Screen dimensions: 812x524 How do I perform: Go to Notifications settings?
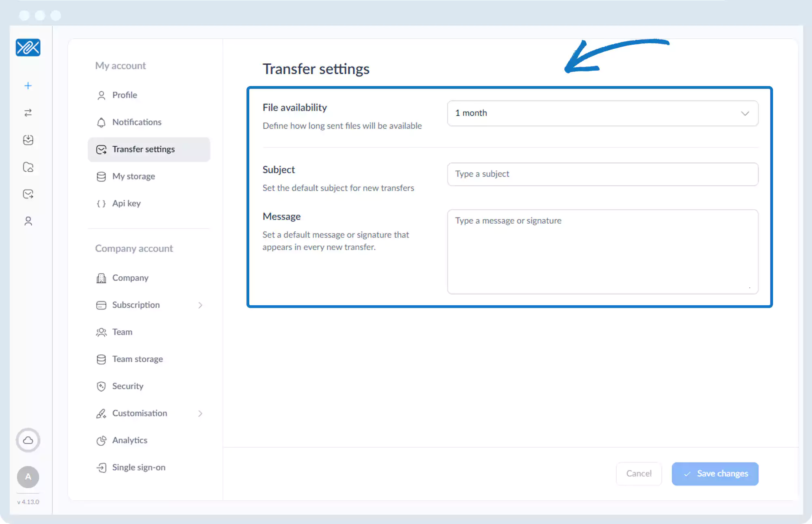tap(137, 122)
